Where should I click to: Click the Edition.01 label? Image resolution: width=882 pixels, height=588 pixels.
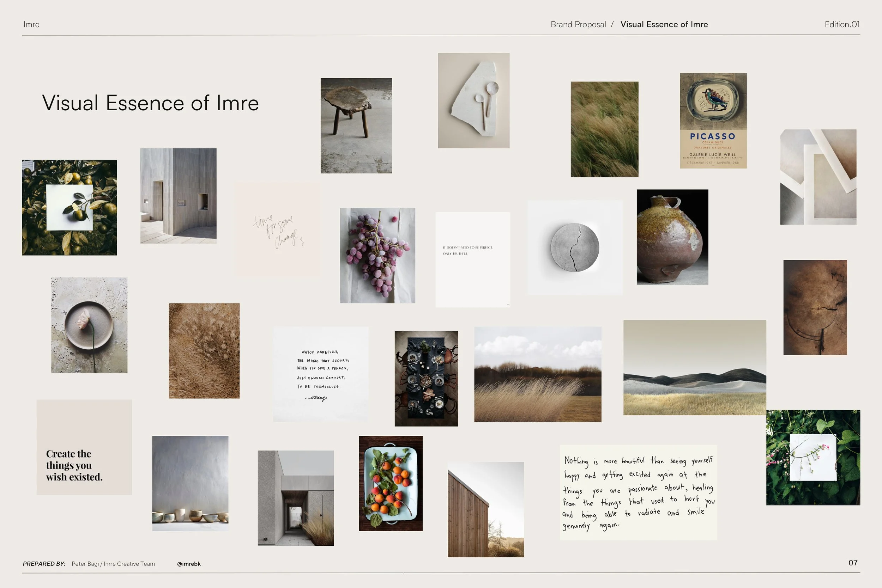pyautogui.click(x=842, y=24)
